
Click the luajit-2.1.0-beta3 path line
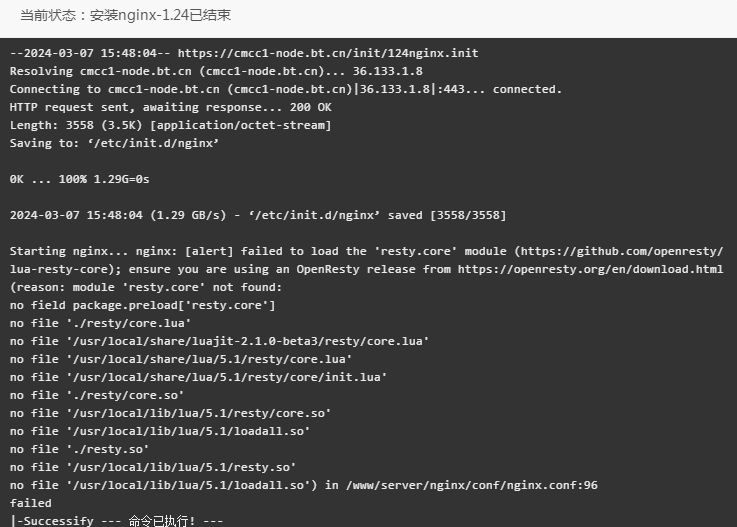click(x=219, y=341)
